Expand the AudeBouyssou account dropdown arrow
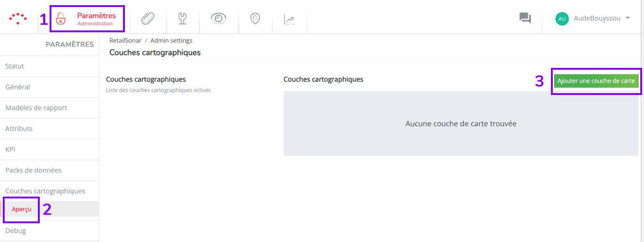 click(x=627, y=18)
